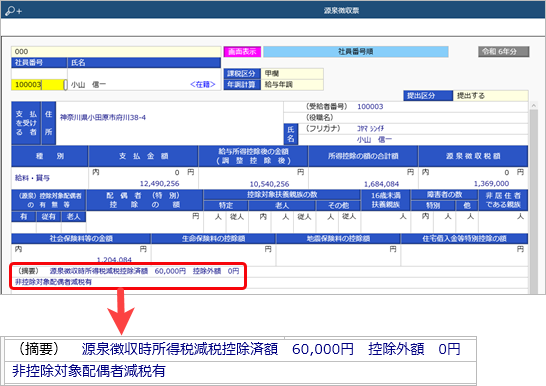Open the 年調計算 給与年調 field
Image resolution: width=546 pixels, height=386 pixels.
point(292,85)
